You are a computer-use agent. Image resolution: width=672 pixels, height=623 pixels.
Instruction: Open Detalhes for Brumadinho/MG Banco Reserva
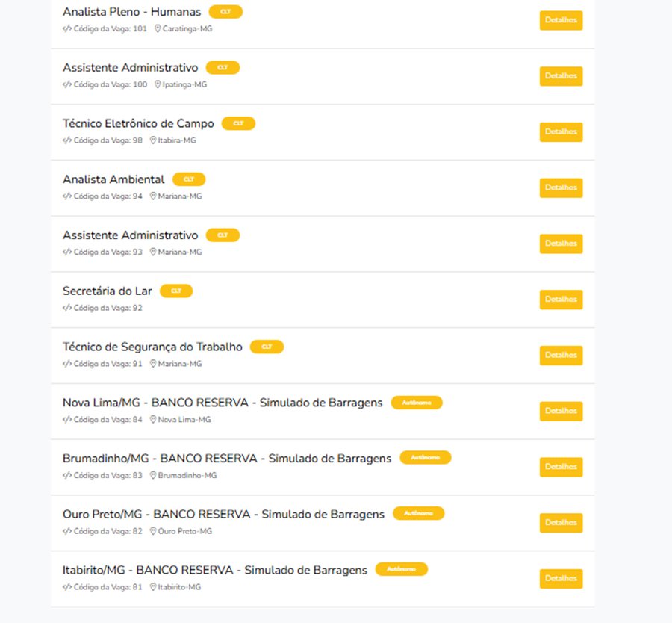click(x=561, y=466)
